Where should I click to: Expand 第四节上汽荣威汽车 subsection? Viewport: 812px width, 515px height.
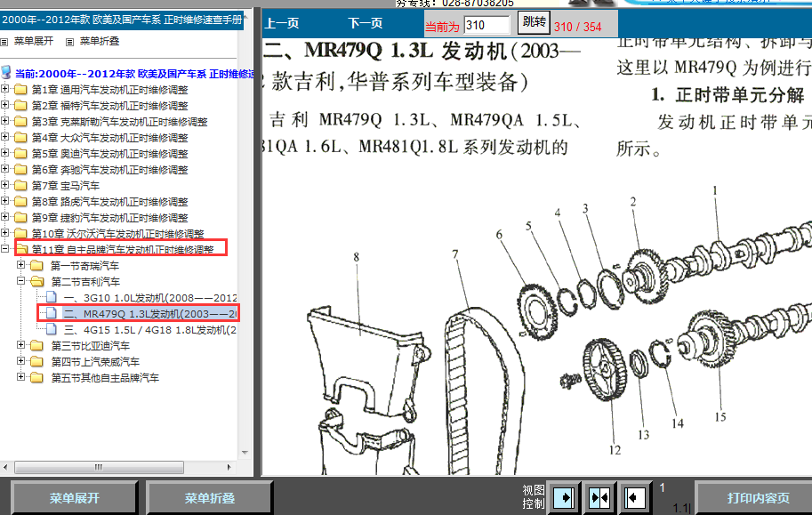(20, 361)
